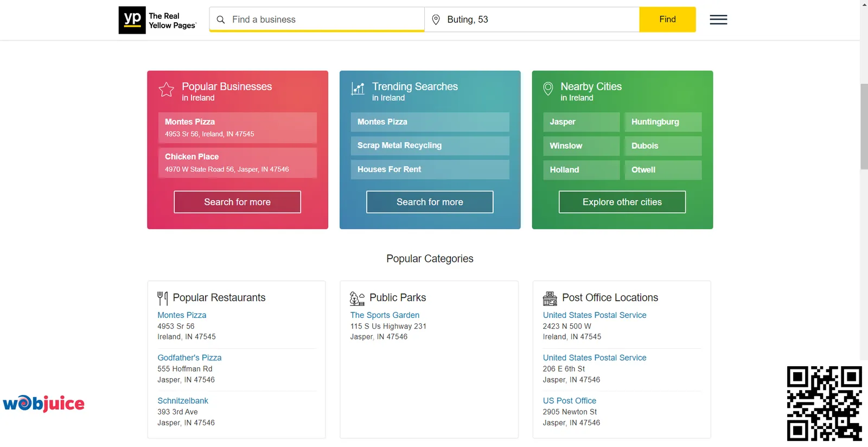Open the hamburger menu
Image resolution: width=868 pixels, height=447 pixels.
(718, 20)
